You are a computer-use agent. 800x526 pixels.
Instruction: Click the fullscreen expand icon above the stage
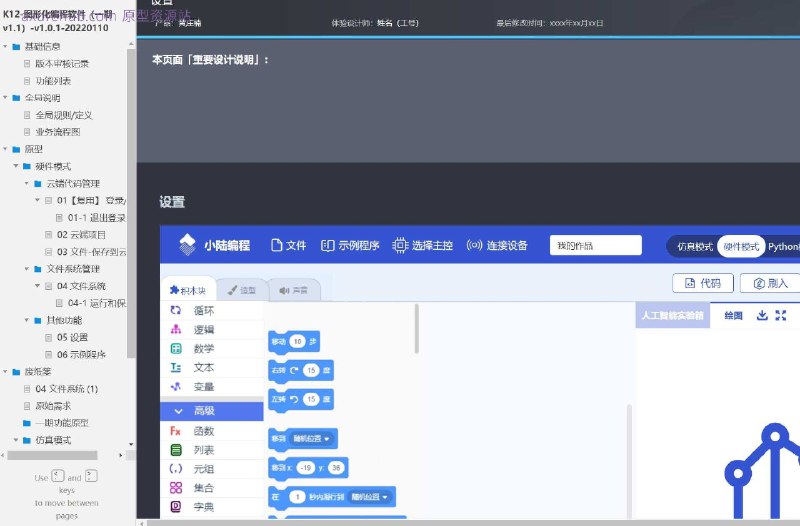point(781,315)
